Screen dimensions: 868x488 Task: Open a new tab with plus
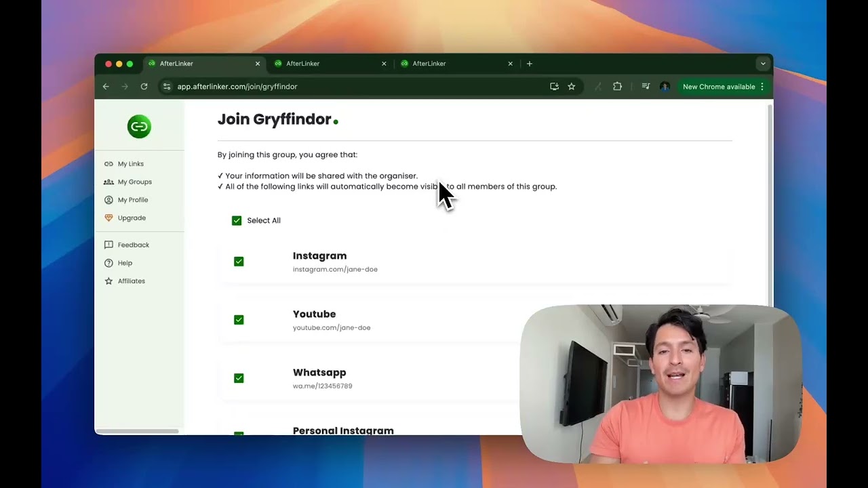click(530, 64)
